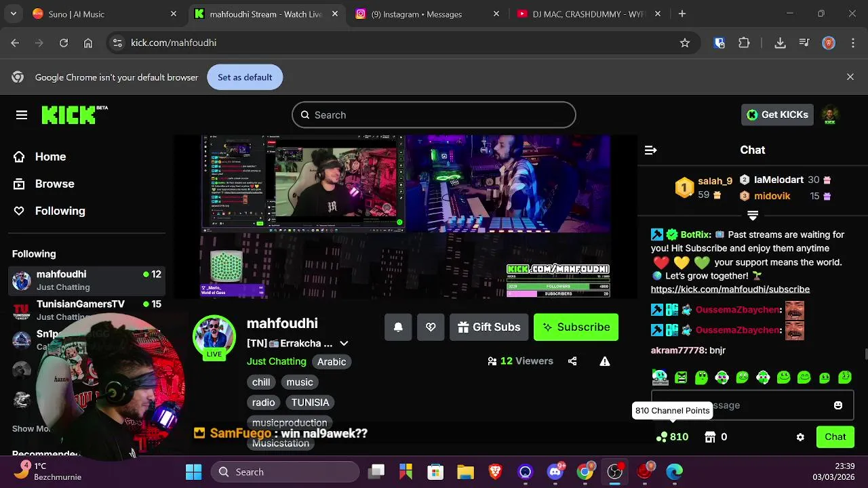This screenshot has width=868, height=488.
Task: Toggle the notification bell for mahfoudhi
Action: (398, 327)
